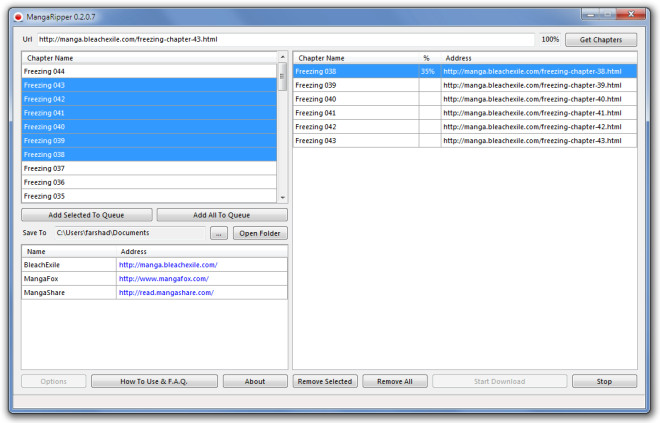Select Freezing 037 in chapter list
The image size is (660, 423).
[x=149, y=169]
